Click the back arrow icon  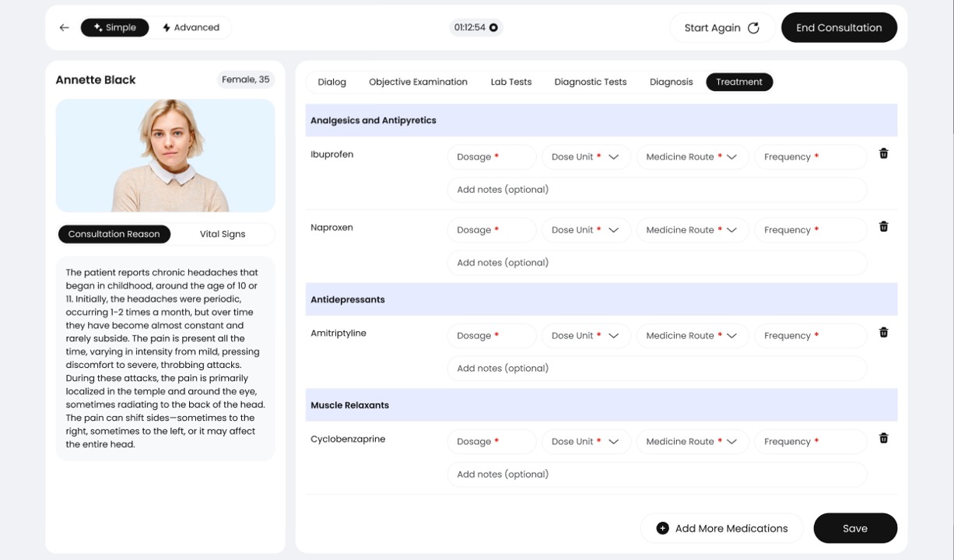point(64,28)
